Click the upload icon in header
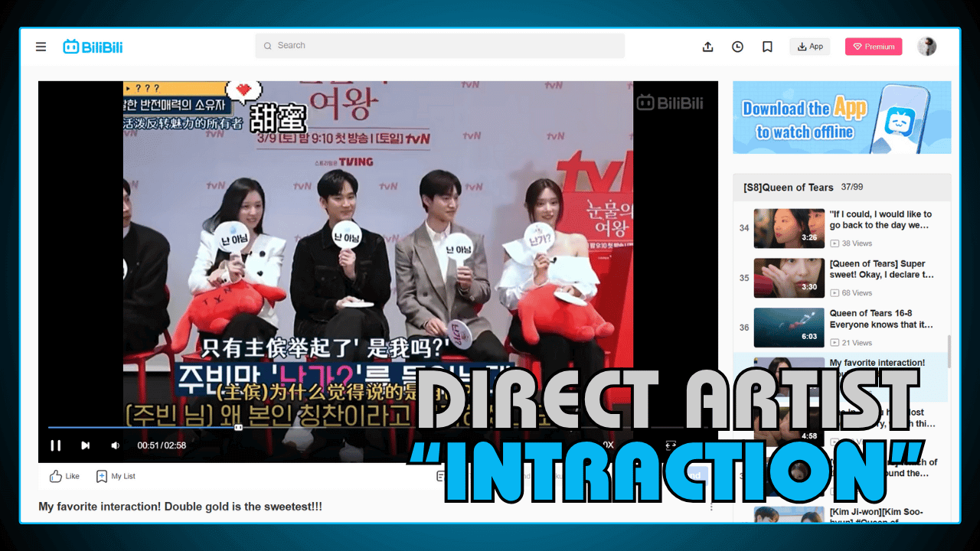 pos(707,47)
